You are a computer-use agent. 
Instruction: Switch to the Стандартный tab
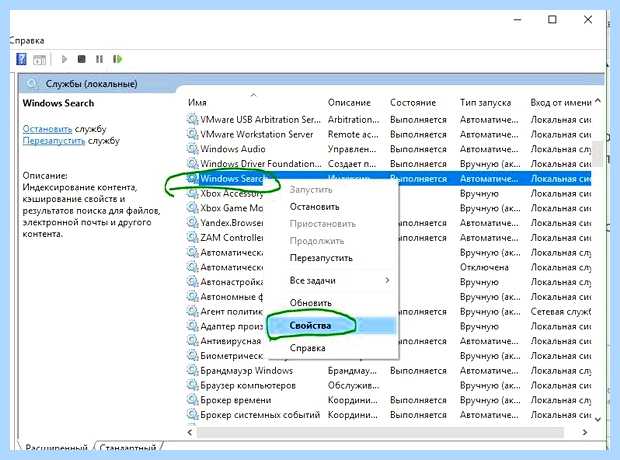coord(128,447)
